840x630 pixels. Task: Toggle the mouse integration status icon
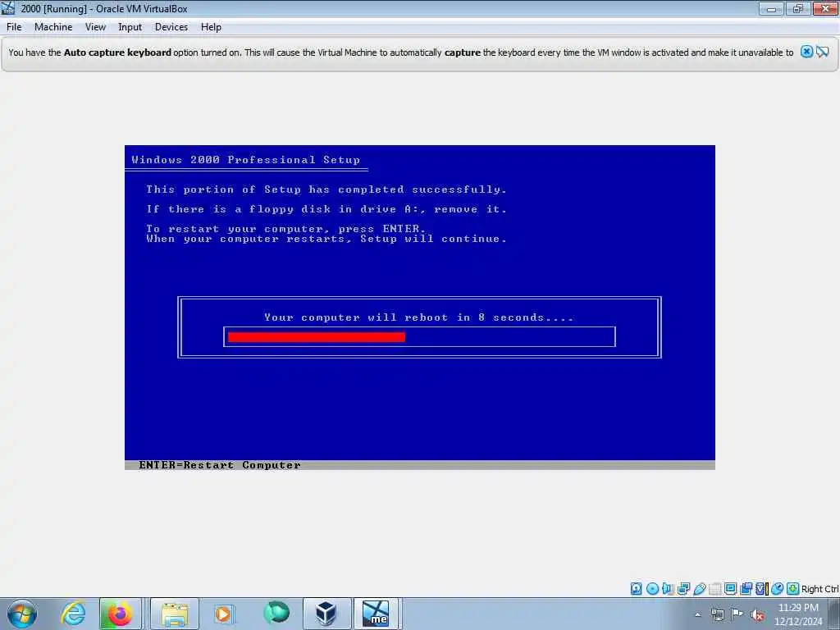[778, 589]
